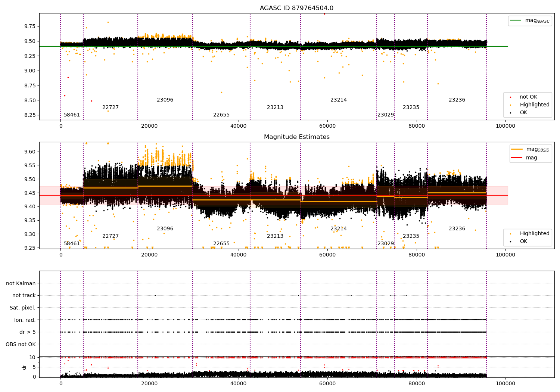Screen dimensions: 560x392
Task: Select OBSID label 23235 in Magnitude Estimates plot
Action: 411,236
